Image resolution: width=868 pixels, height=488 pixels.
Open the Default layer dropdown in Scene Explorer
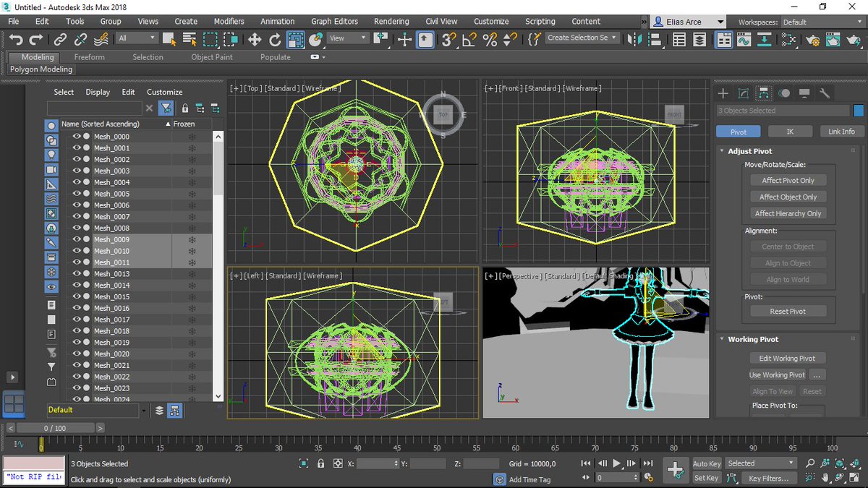[96, 410]
